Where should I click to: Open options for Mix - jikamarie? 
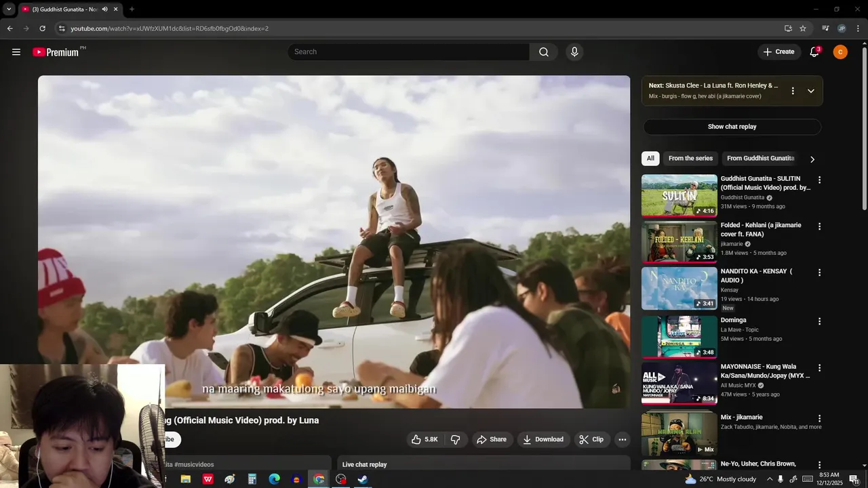tap(819, 419)
